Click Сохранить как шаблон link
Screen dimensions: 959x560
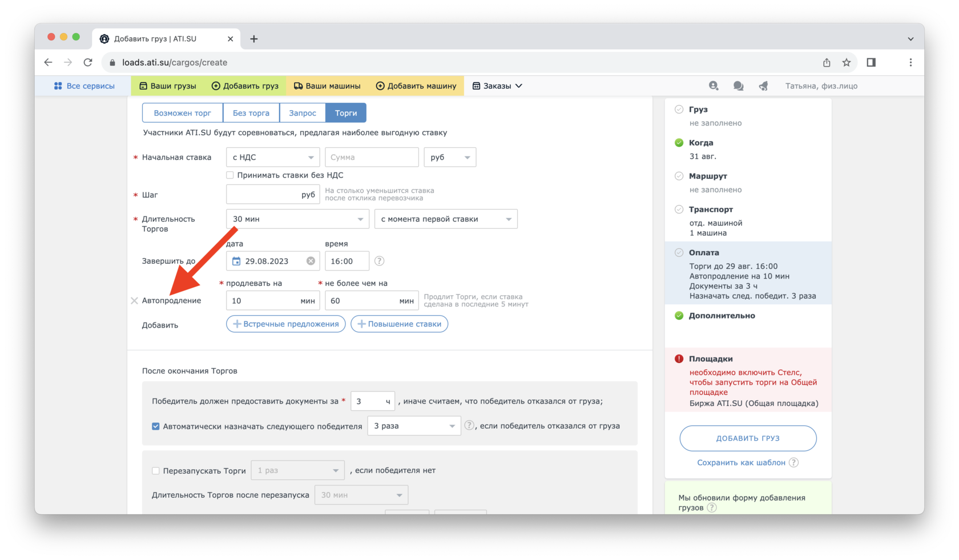point(741,462)
